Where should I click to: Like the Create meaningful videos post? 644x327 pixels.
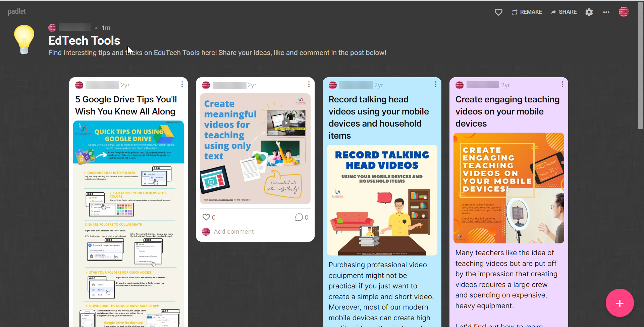point(206,217)
